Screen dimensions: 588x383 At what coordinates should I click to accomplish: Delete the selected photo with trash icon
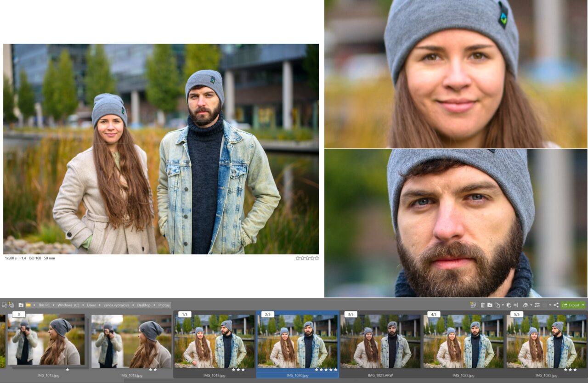tap(483, 305)
